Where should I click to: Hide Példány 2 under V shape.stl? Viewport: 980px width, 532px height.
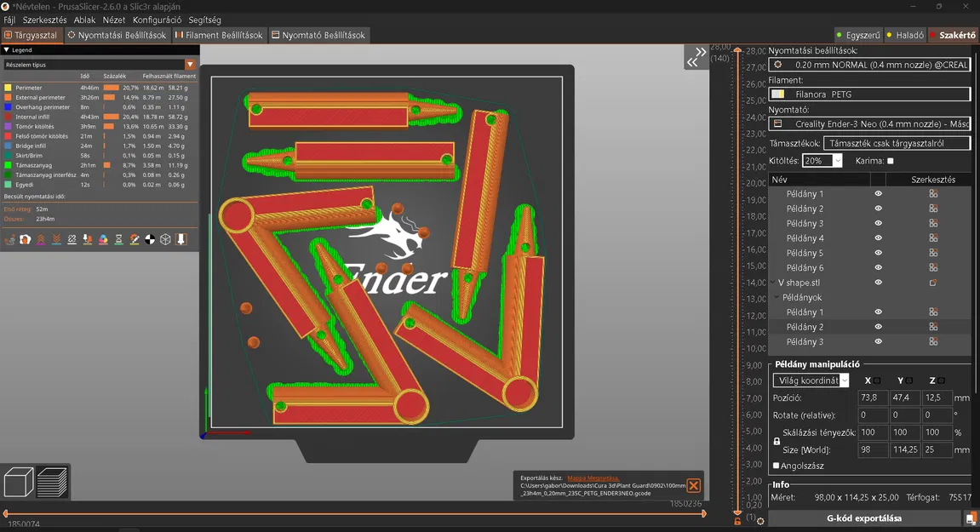878,327
